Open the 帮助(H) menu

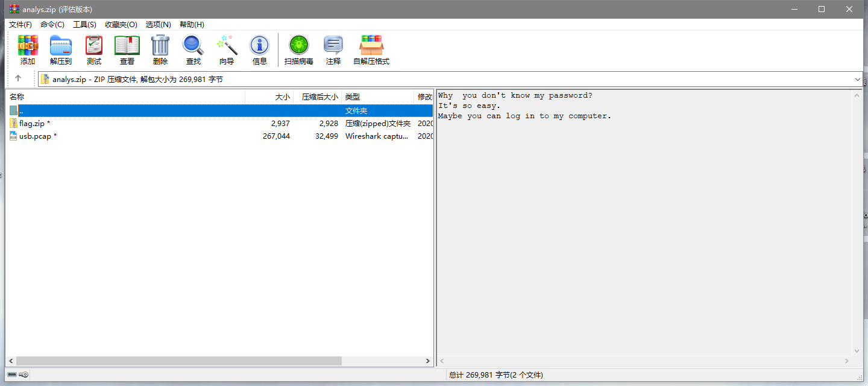[192, 25]
